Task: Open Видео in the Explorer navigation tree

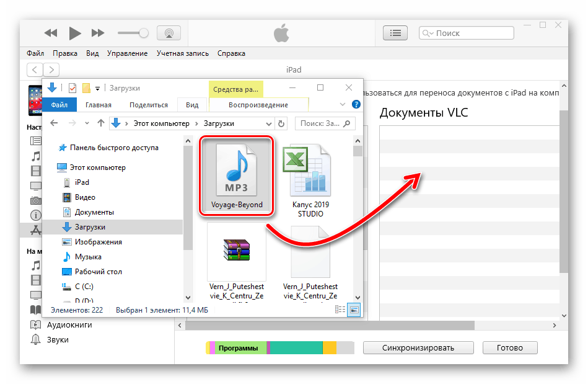Action: [85, 197]
